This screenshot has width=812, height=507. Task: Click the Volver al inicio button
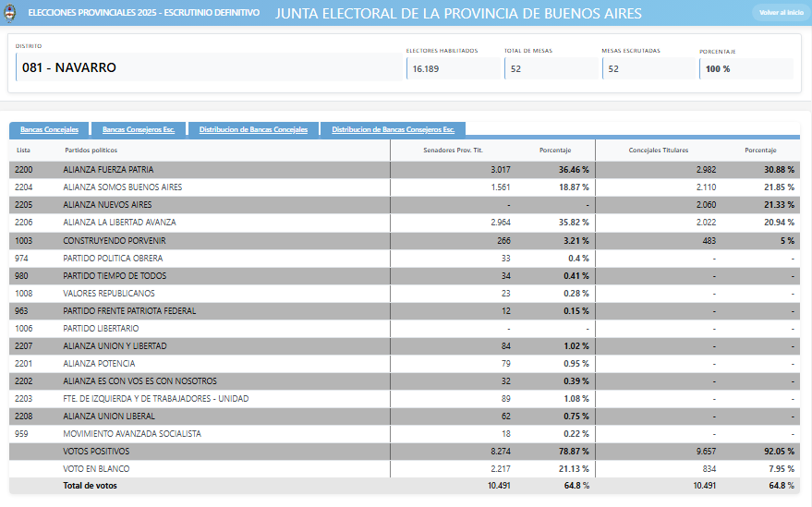781,13
